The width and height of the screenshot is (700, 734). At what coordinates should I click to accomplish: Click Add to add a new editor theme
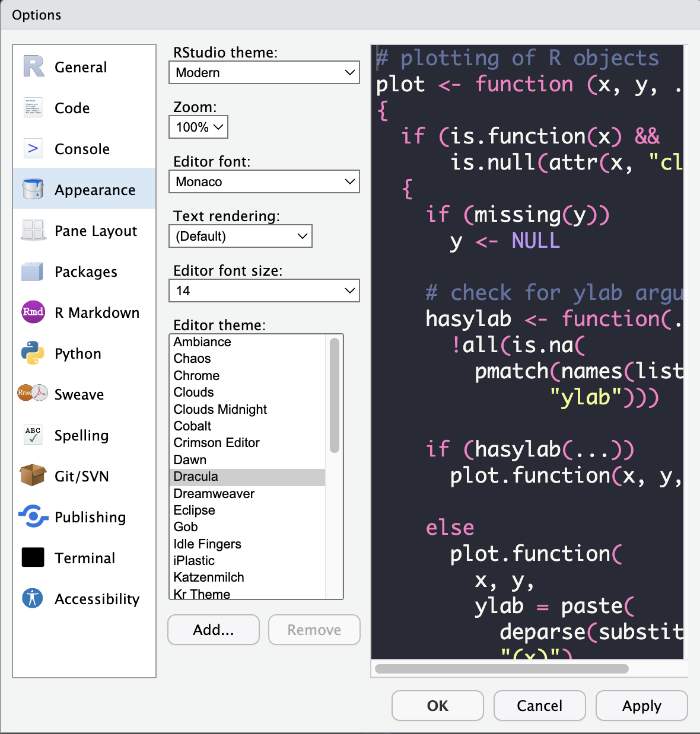[x=213, y=630]
